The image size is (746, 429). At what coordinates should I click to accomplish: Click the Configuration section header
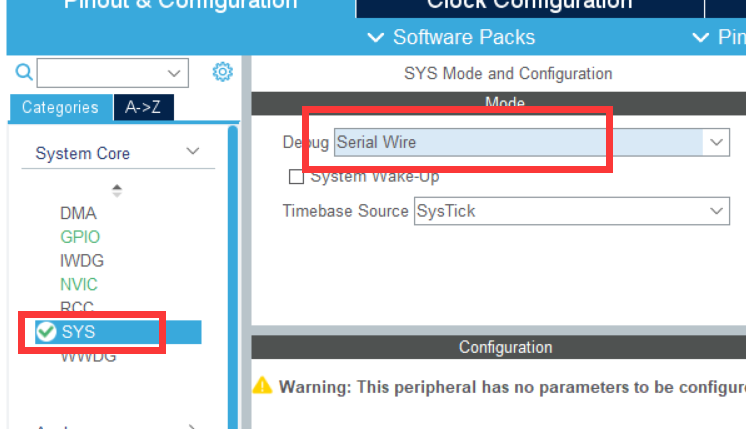click(x=499, y=347)
